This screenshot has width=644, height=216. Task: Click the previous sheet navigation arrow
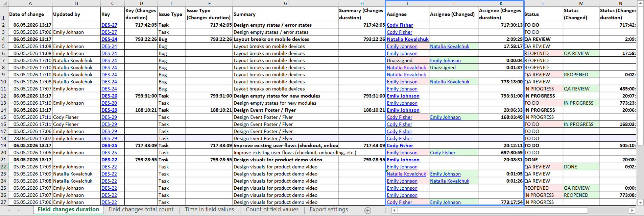point(9,210)
